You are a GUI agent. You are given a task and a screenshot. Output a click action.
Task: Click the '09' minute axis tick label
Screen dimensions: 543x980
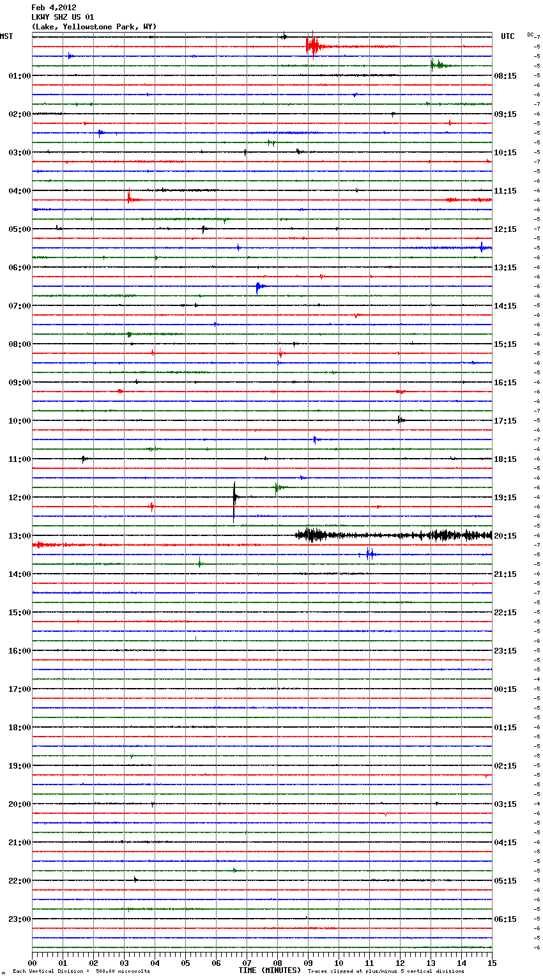point(308,962)
